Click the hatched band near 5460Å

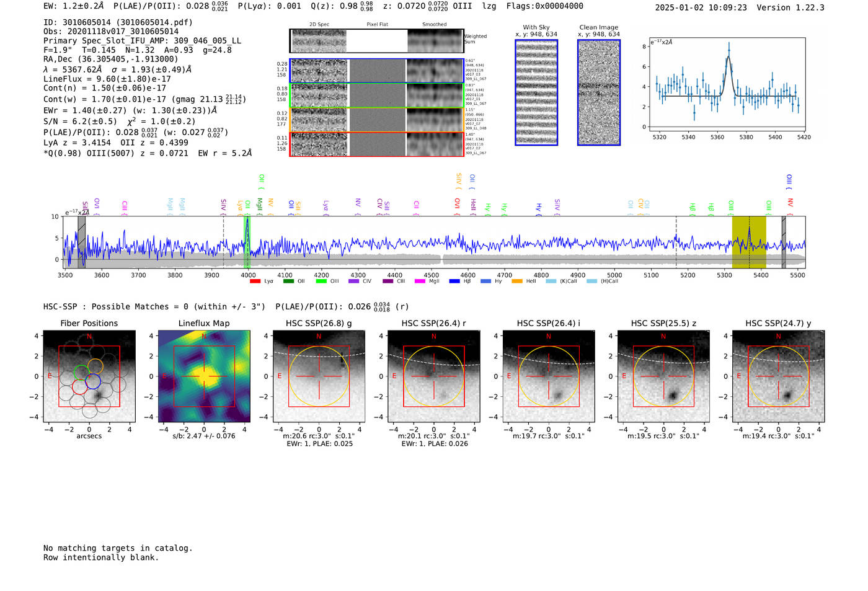pyautogui.click(x=784, y=242)
